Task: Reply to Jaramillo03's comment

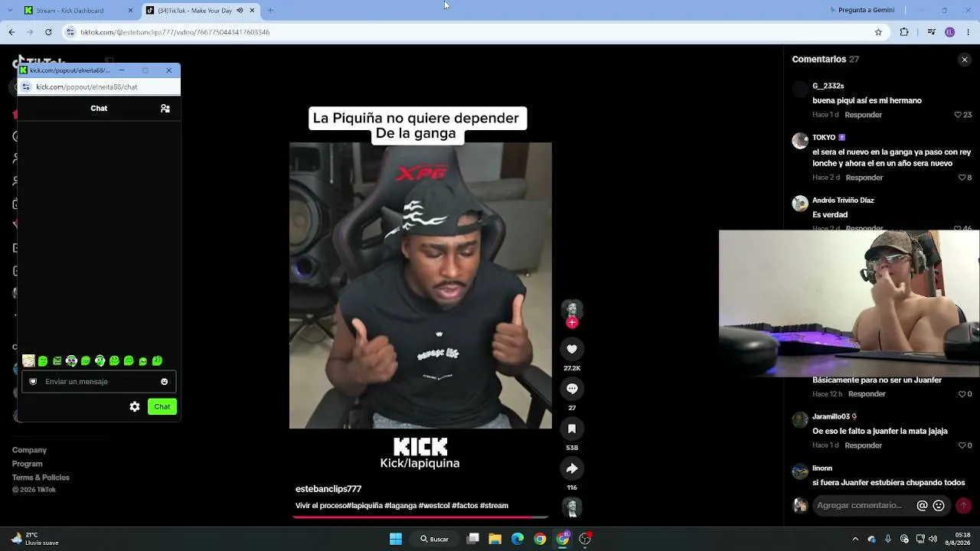Action: click(x=863, y=445)
